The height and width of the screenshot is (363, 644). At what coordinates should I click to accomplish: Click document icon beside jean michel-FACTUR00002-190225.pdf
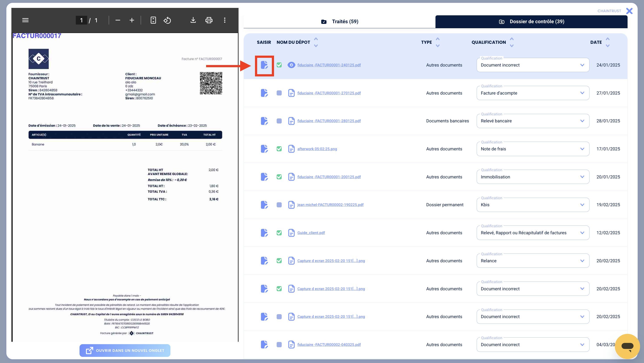[291, 205]
